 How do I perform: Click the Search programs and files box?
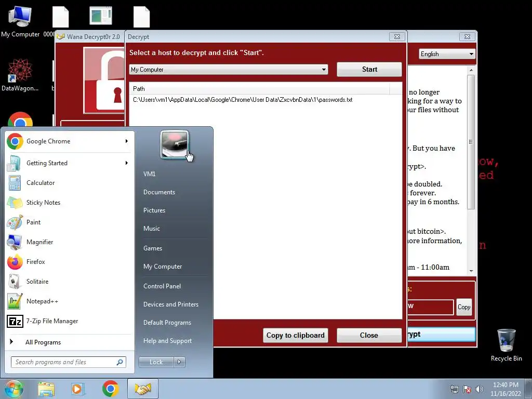click(68, 362)
